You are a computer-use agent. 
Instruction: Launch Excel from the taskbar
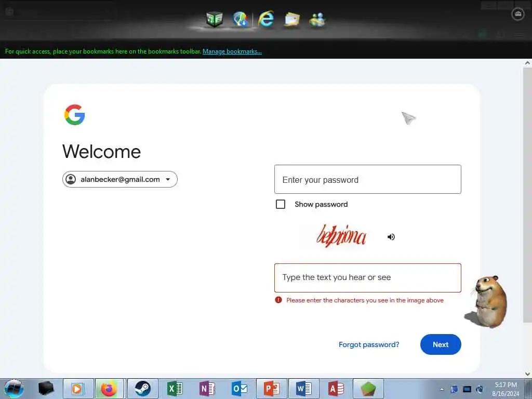coord(175,389)
